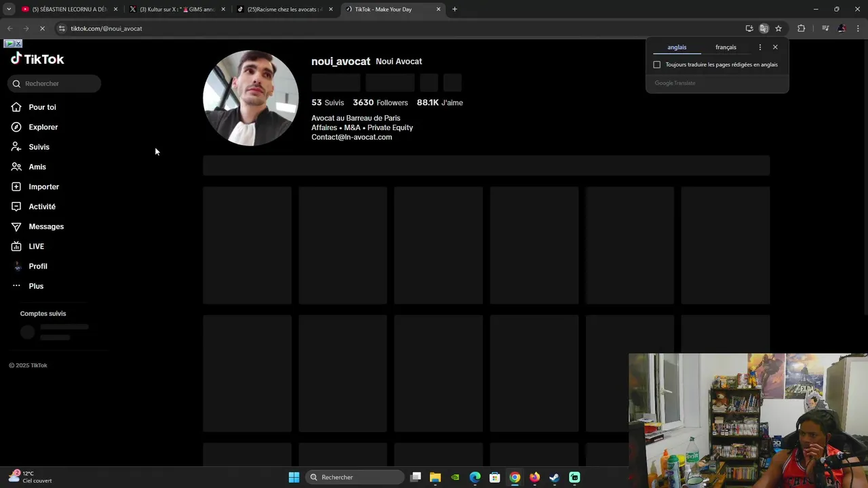Select anglais in Google Translate popup
868x488 pixels.
pos(677,47)
